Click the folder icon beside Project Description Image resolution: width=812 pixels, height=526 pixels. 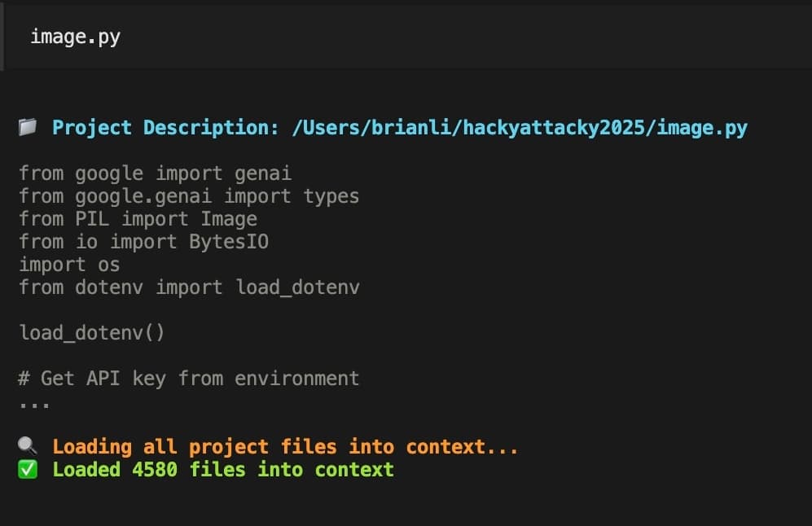(28, 127)
